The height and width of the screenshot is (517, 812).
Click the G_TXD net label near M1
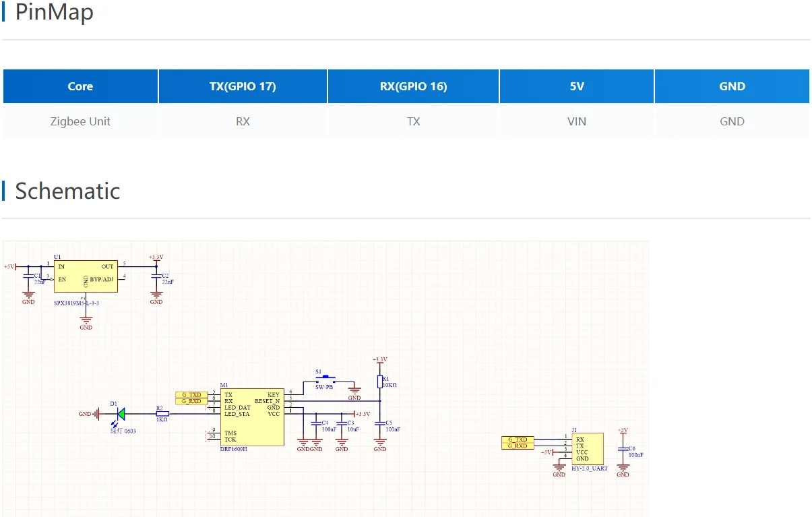point(191,394)
